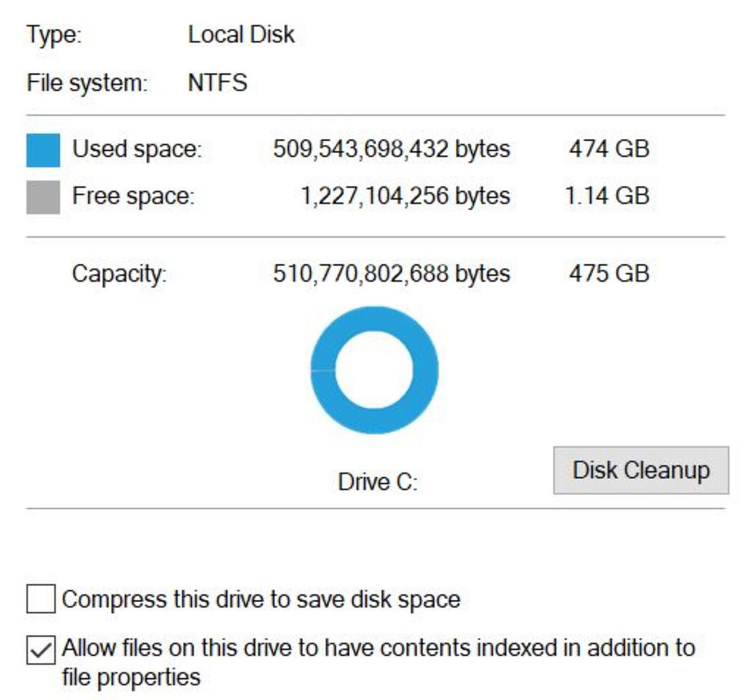Click the gray Free space color swatch
This screenshot has width=747, height=700.
tap(43, 197)
